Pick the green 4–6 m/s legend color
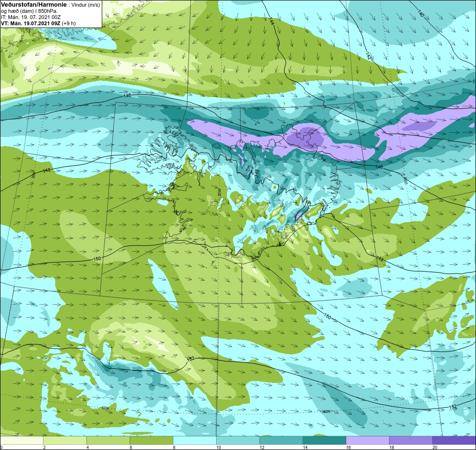This screenshot has height=450, width=476. pos(108,440)
